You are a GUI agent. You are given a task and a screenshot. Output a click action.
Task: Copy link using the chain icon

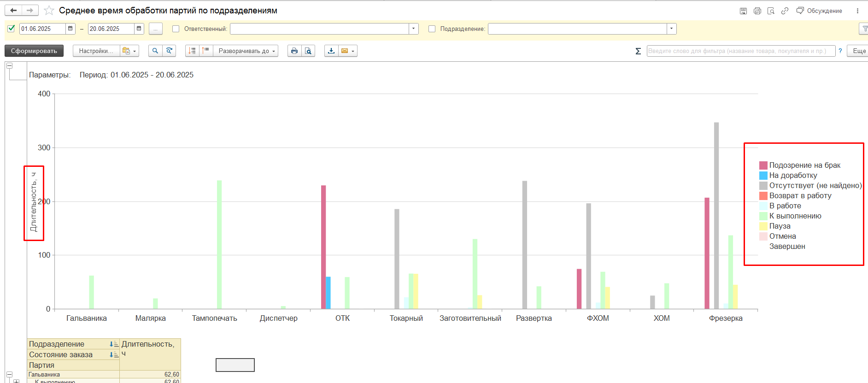point(785,11)
